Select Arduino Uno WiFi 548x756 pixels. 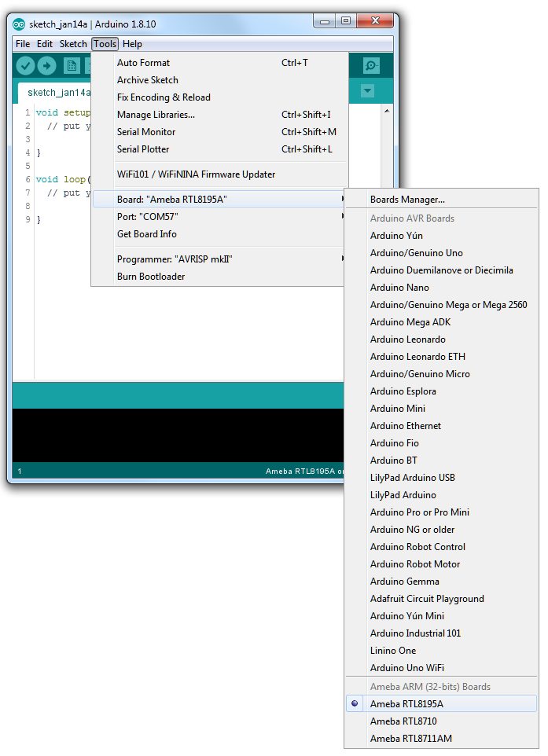point(441,668)
